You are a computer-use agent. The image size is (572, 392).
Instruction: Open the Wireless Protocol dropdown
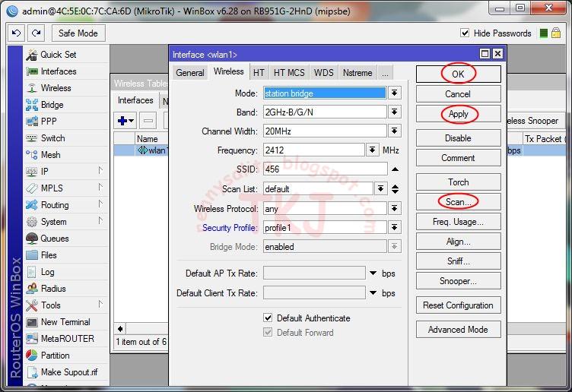click(394, 208)
